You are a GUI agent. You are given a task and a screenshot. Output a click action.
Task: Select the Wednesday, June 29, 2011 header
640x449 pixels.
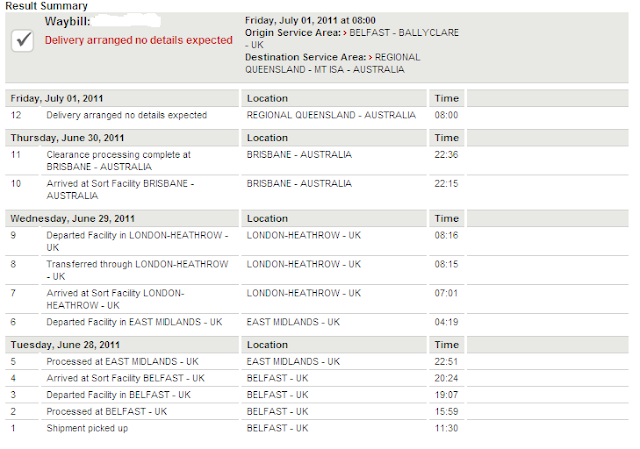73,219
